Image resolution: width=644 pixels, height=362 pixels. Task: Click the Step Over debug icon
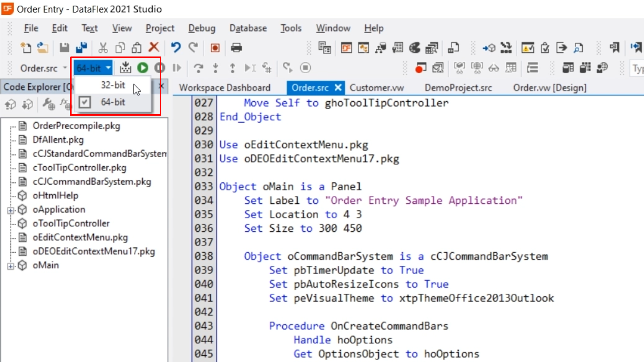(199, 68)
